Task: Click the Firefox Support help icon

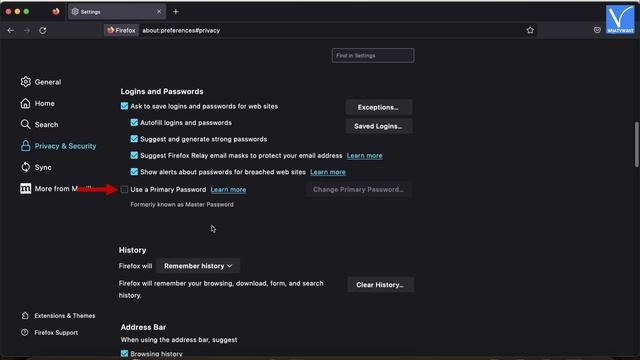Action: [25, 332]
